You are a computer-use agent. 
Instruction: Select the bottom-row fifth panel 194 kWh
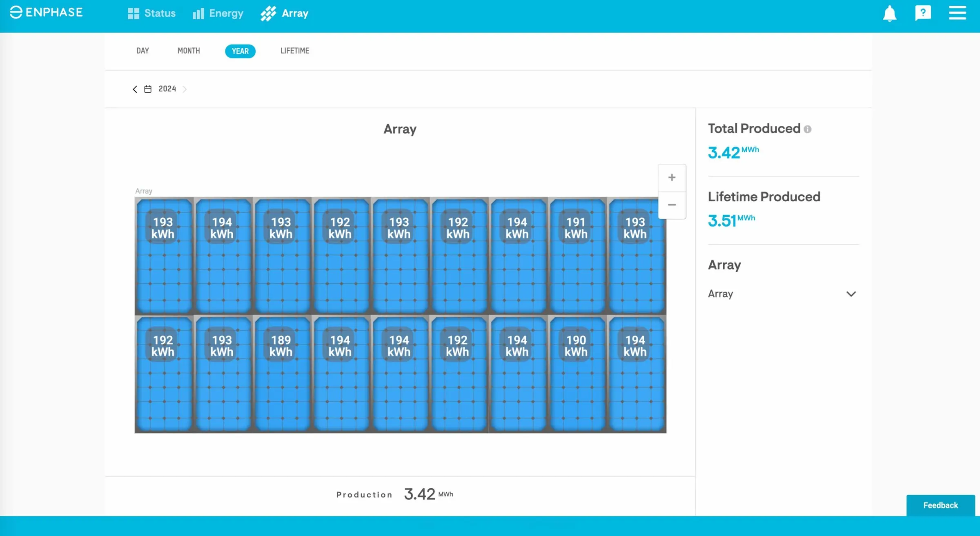point(400,374)
